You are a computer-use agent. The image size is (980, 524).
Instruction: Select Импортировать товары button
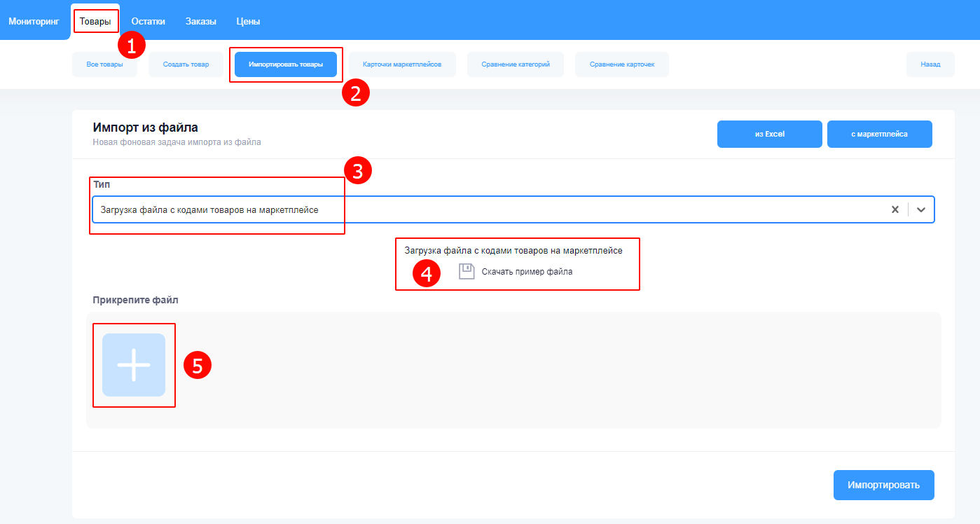pos(286,64)
